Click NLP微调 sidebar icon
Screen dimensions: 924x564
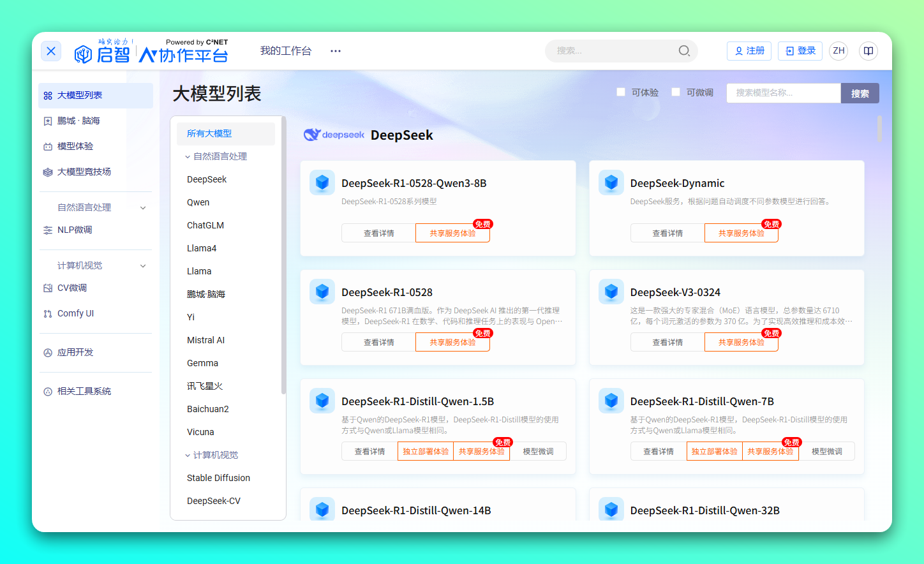pos(48,230)
